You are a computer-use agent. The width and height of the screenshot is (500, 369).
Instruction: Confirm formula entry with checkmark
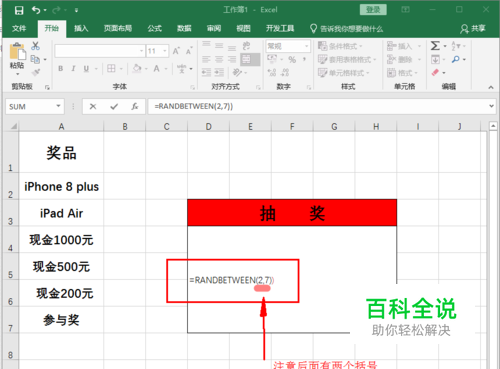114,107
